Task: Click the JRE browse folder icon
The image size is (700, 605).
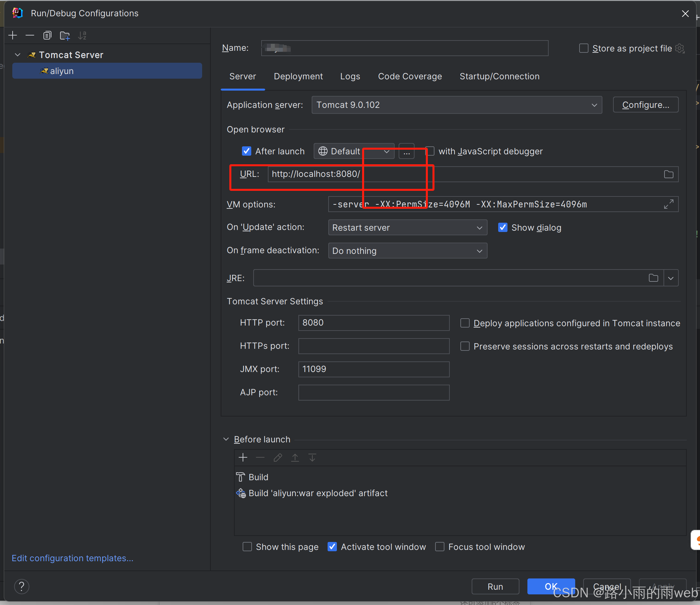Action: 653,278
